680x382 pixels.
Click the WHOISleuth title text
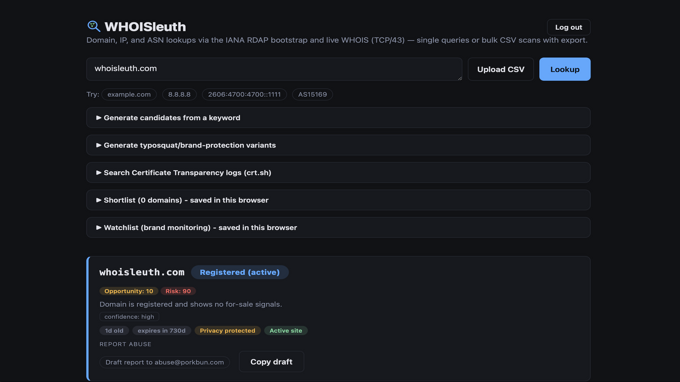point(145,27)
